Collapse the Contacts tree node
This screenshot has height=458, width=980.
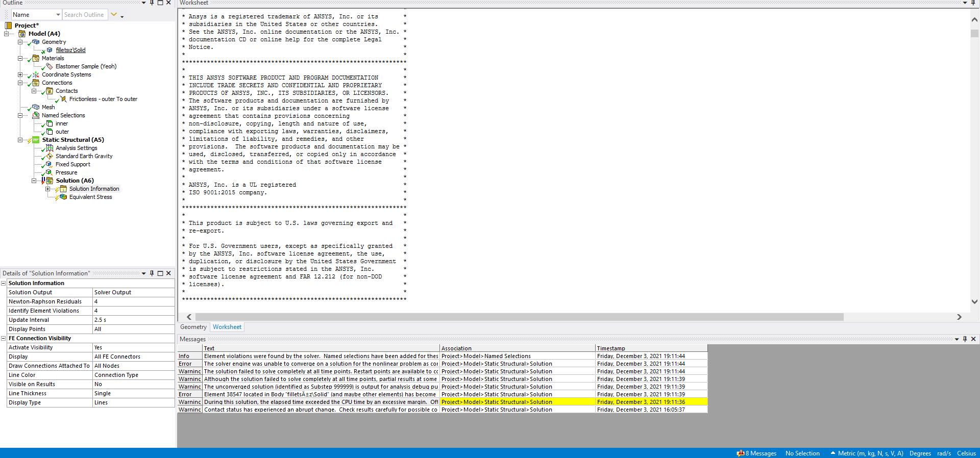pyautogui.click(x=34, y=91)
